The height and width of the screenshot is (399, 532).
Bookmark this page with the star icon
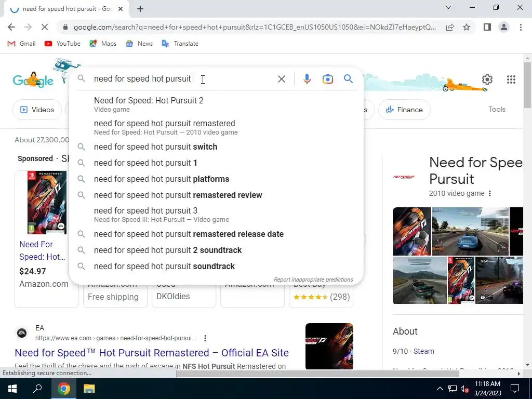(467, 27)
